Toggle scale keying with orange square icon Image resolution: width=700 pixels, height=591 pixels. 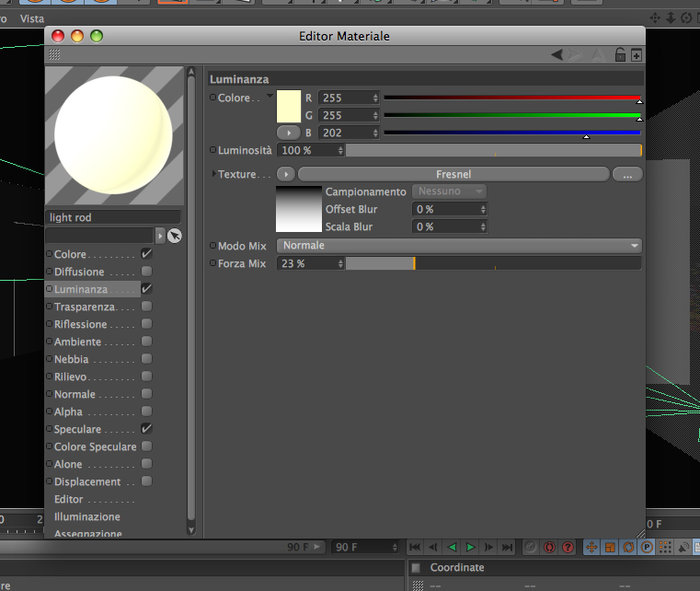610,547
